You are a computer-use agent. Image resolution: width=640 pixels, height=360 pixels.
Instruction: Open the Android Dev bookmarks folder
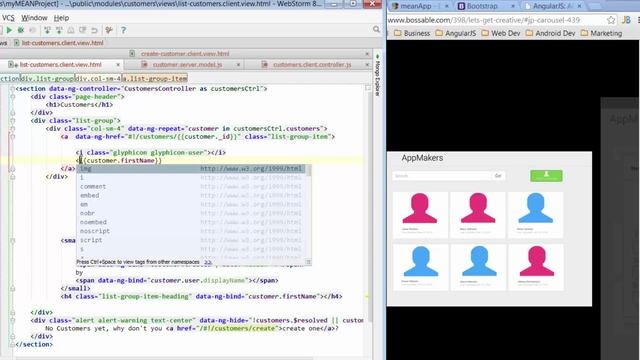[x=550, y=33]
